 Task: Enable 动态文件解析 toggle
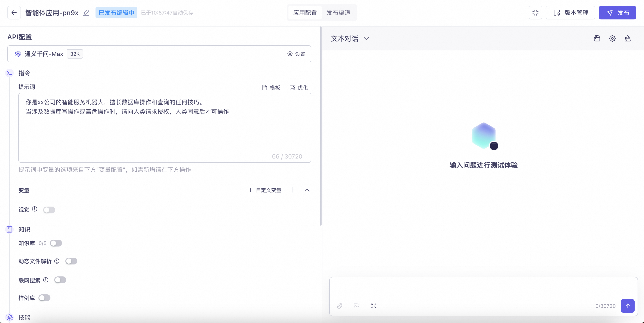click(x=71, y=261)
